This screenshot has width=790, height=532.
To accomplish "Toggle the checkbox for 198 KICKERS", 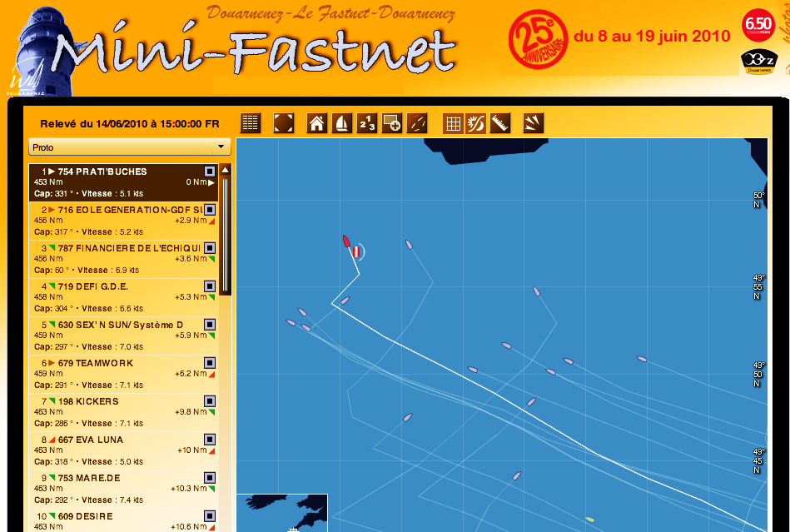I will click(x=210, y=401).
